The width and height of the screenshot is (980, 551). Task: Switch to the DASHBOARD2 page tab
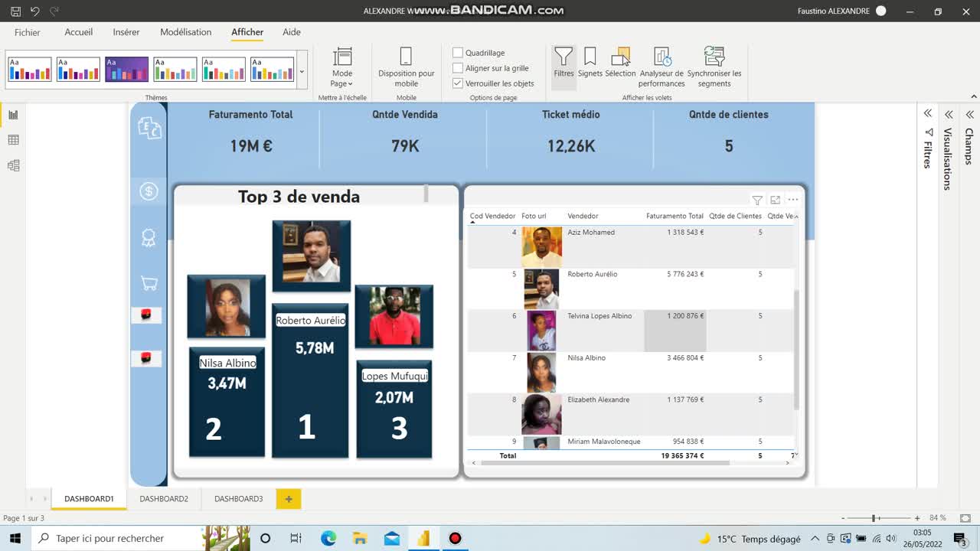click(164, 499)
